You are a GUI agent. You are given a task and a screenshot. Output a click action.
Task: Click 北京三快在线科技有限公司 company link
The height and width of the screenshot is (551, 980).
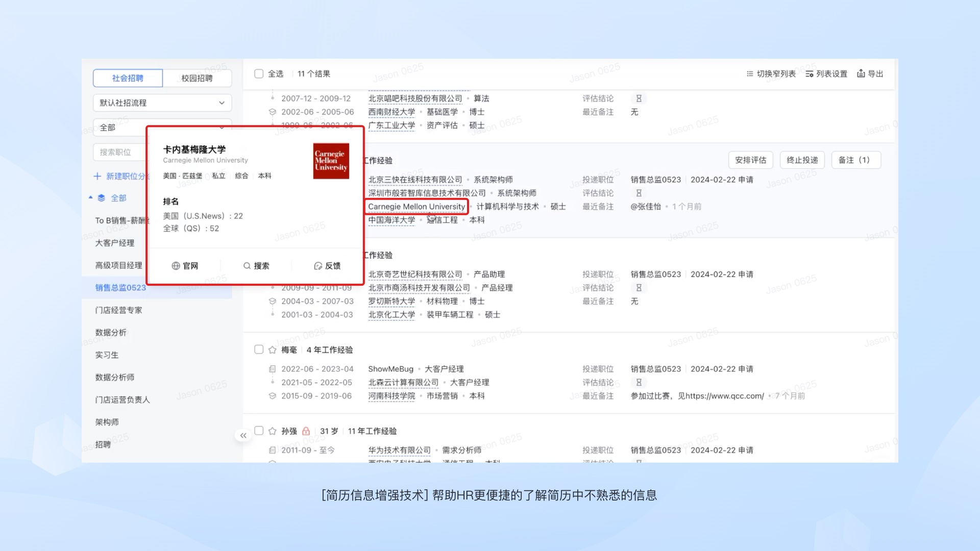coord(415,180)
